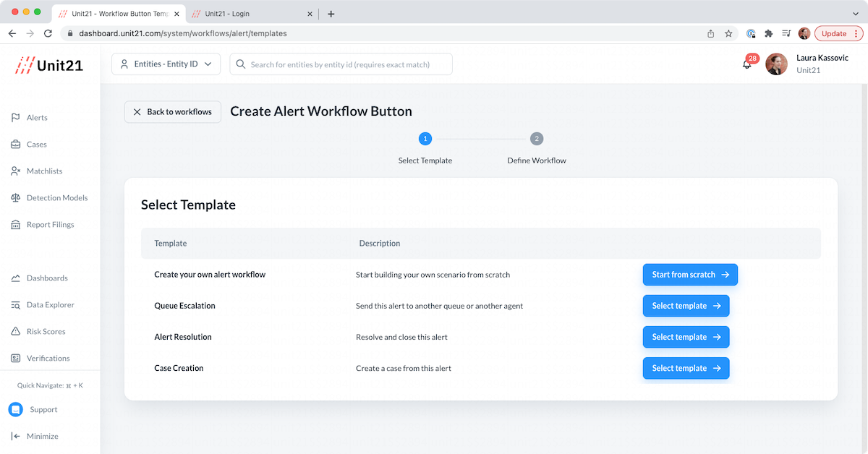The height and width of the screenshot is (454, 868).
Task: Open Dashboards in the sidebar
Action: pos(47,278)
